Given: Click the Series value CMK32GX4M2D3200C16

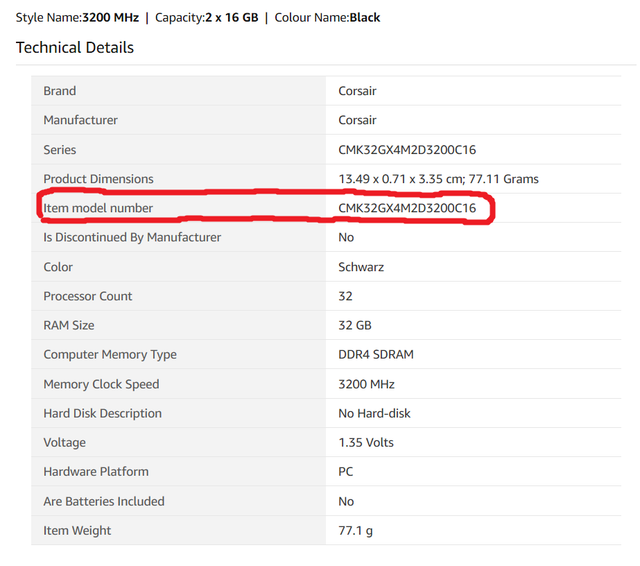Looking at the screenshot, I should pos(407,150).
